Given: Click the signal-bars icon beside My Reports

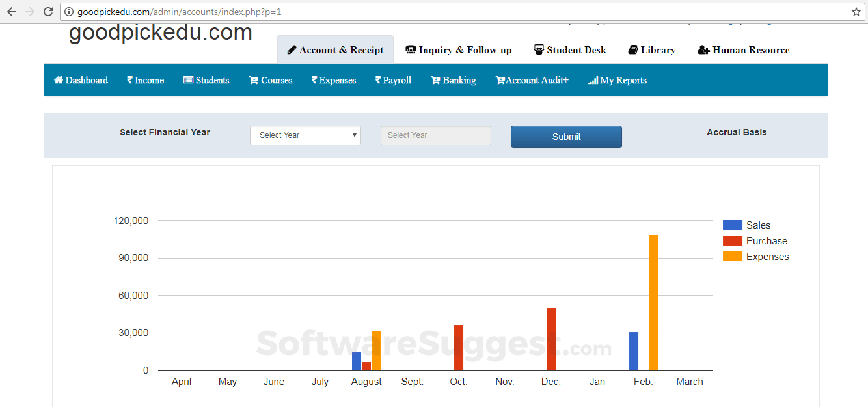Looking at the screenshot, I should coord(593,80).
